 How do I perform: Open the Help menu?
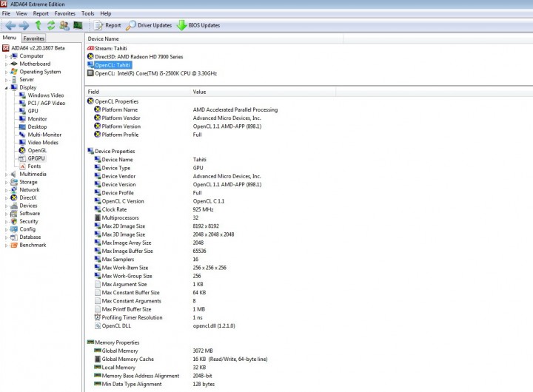(x=106, y=13)
